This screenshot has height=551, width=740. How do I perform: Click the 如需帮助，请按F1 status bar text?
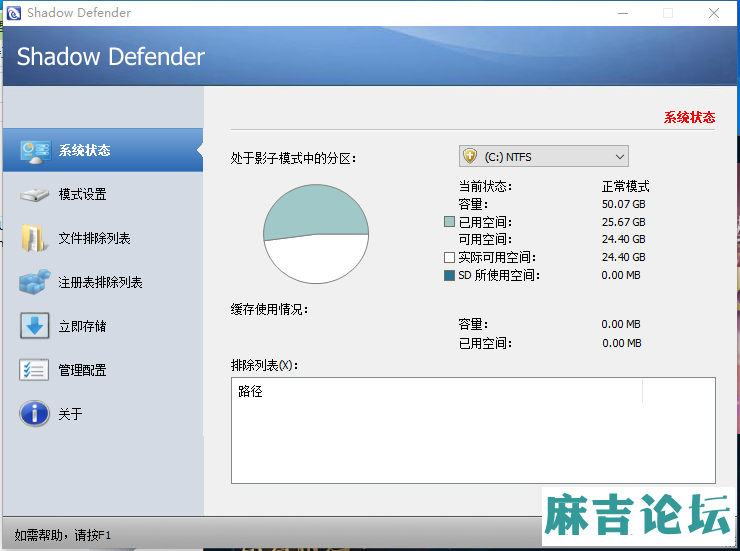pos(62,535)
